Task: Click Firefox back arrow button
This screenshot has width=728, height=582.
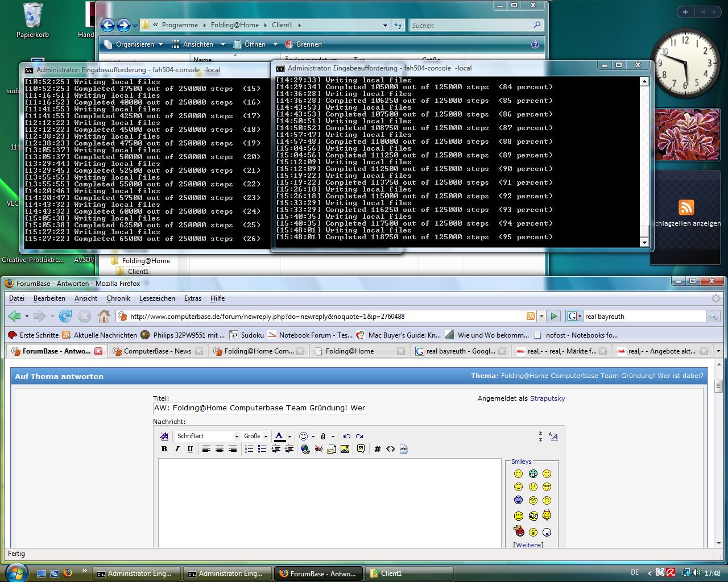Action: click(x=14, y=316)
